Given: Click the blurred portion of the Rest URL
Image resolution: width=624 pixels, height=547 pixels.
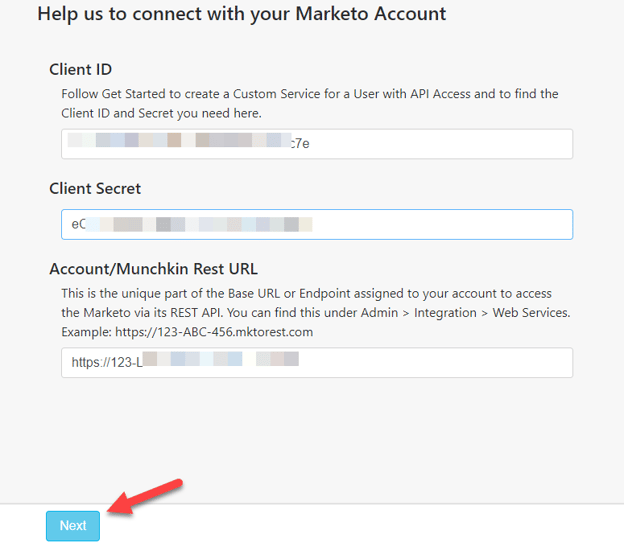Looking at the screenshot, I should click(220, 359).
